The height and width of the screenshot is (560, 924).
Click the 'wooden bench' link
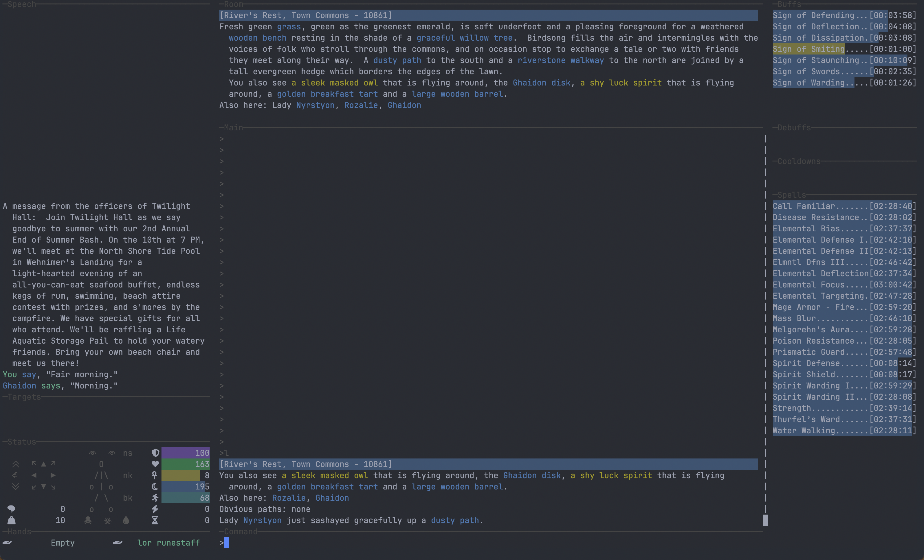coord(258,38)
